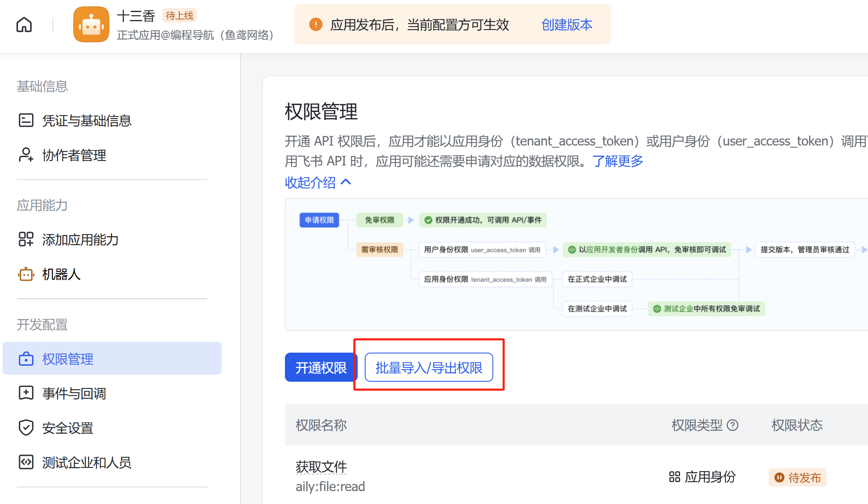Click the 开通权限 blue button
Viewport: 868px width, 504px height.
[x=321, y=368]
